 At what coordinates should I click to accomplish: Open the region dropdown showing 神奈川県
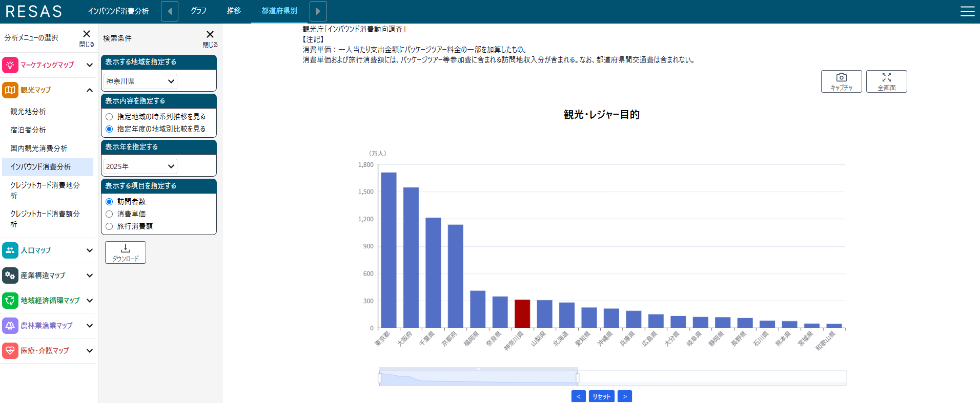(x=140, y=81)
